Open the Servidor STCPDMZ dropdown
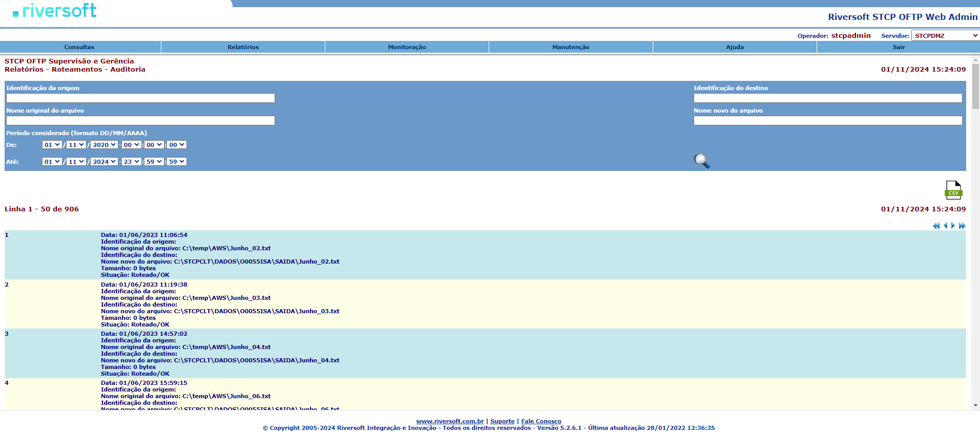The width and height of the screenshot is (980, 435). click(946, 35)
